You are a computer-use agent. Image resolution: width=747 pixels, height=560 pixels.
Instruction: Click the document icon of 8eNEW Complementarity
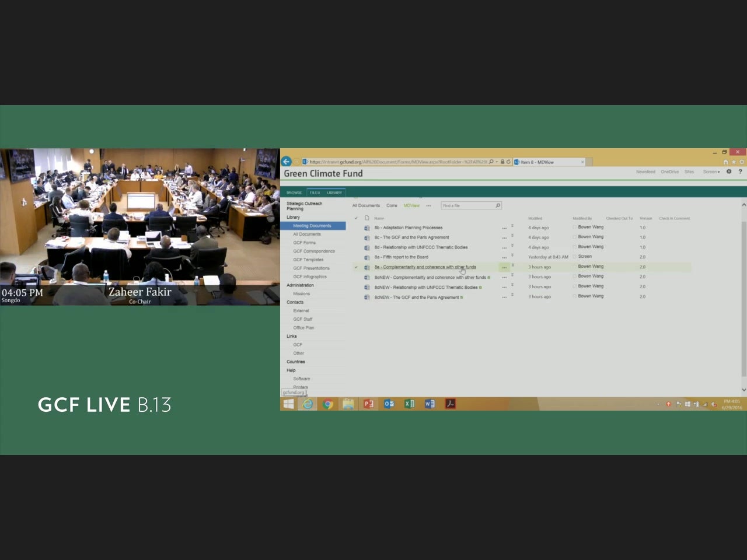pyautogui.click(x=366, y=277)
